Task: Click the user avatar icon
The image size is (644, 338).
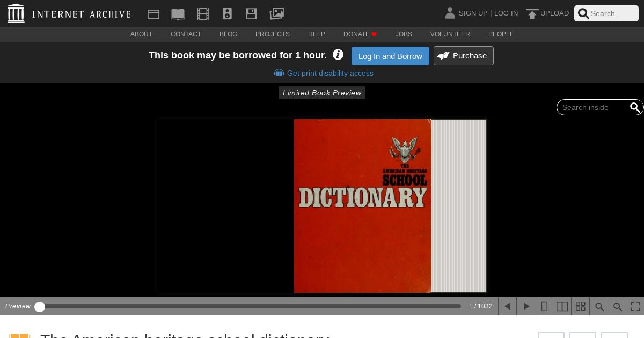Action: pyautogui.click(x=450, y=13)
